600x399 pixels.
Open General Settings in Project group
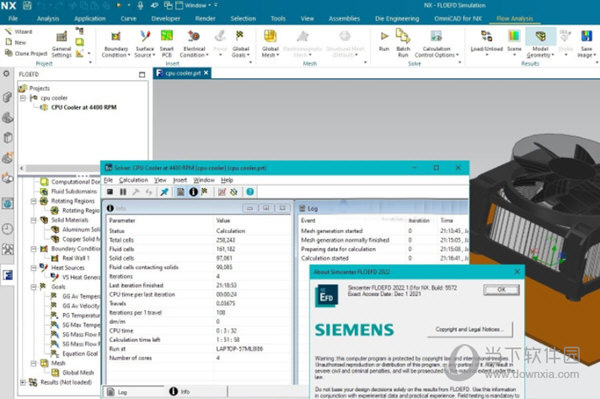tap(62, 44)
